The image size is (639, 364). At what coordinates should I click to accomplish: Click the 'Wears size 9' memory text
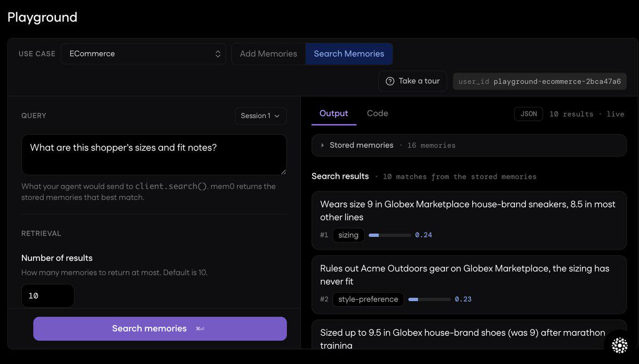(x=468, y=211)
